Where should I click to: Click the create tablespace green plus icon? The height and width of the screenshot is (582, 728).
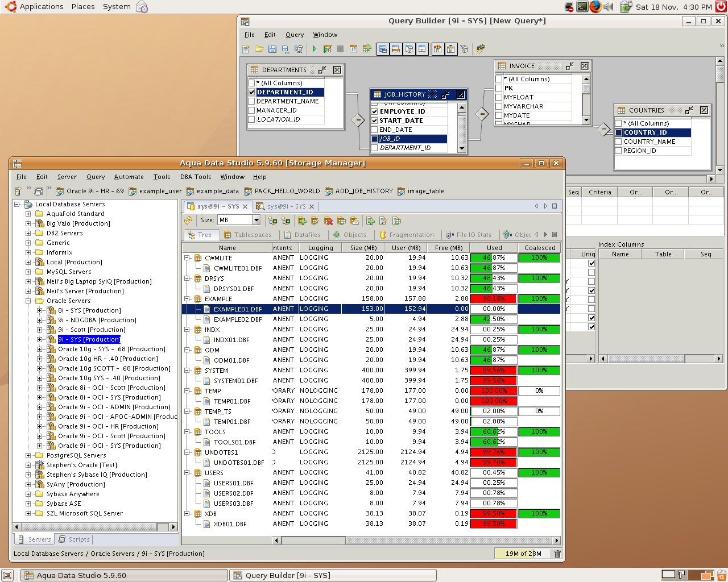pos(302,221)
